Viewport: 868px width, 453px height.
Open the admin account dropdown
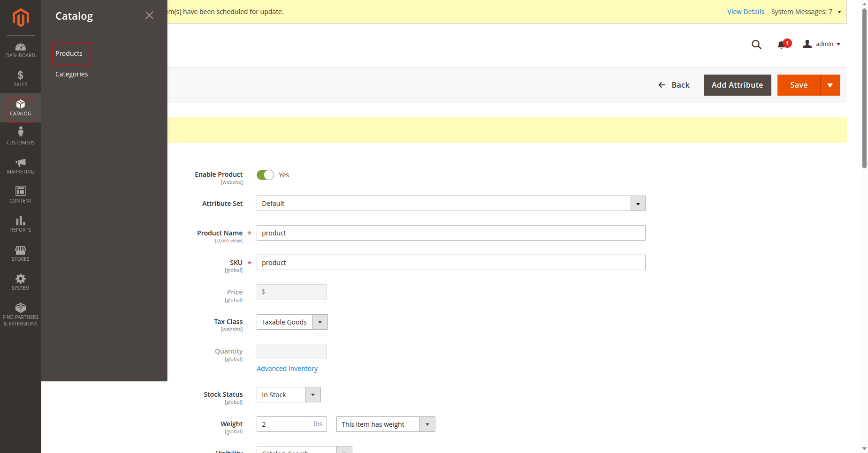coord(822,44)
